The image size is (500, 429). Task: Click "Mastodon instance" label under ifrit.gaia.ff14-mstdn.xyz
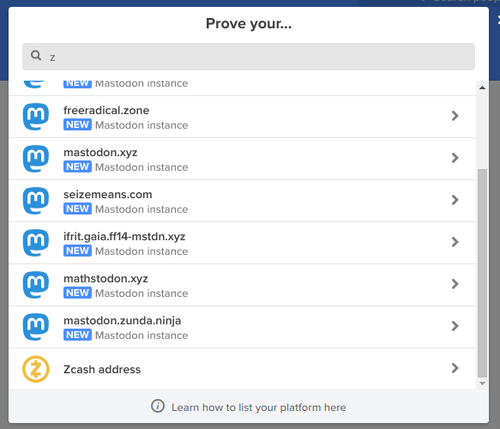click(142, 251)
